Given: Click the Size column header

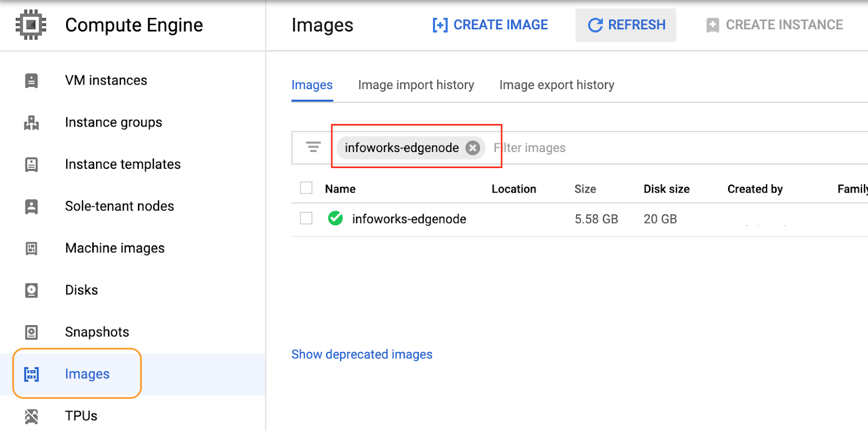Looking at the screenshot, I should [585, 189].
